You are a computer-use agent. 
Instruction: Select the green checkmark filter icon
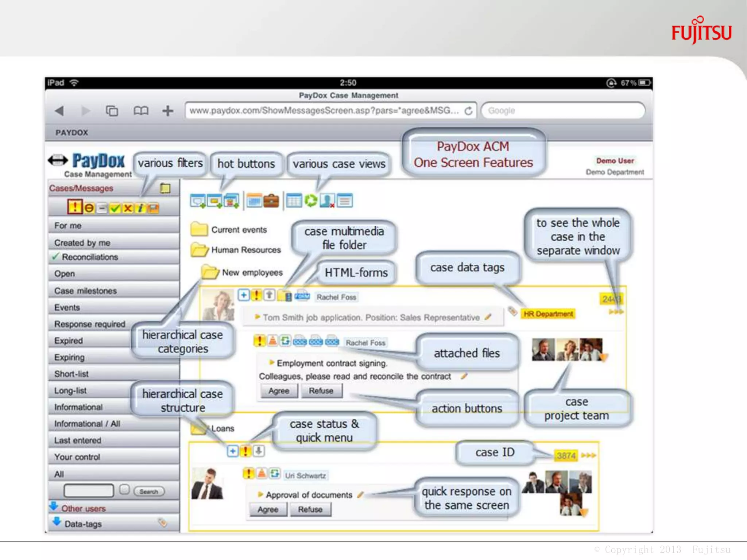point(115,208)
